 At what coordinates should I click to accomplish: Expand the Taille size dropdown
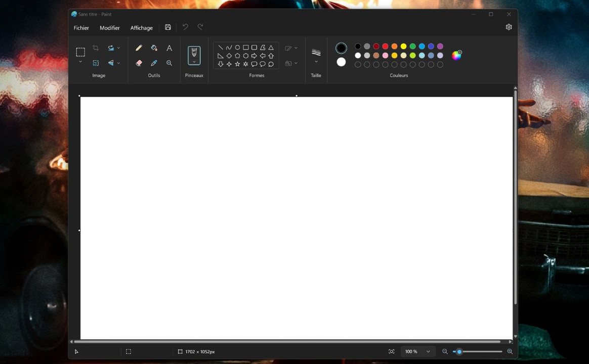316,62
